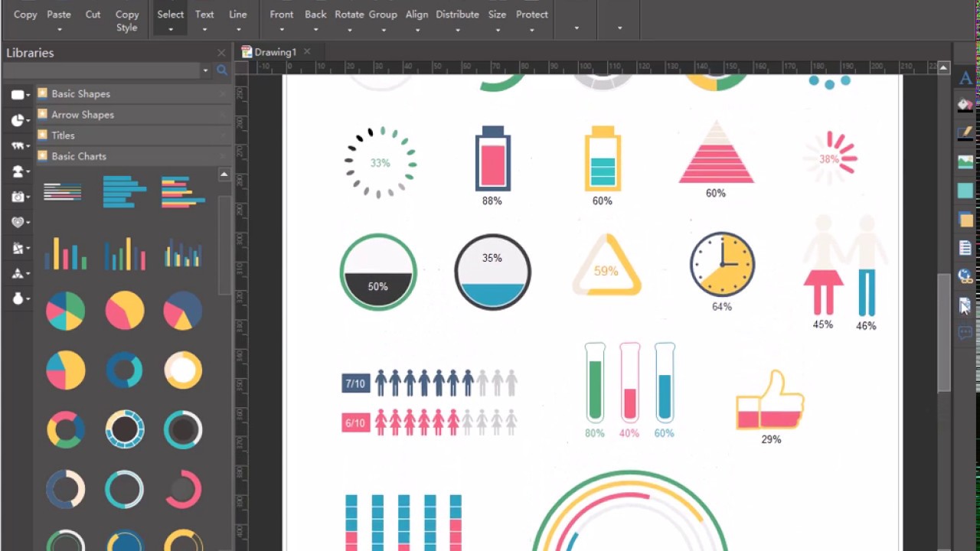This screenshot has height=551, width=980.
Task: Open the Protect dropdown
Action: 532,29
